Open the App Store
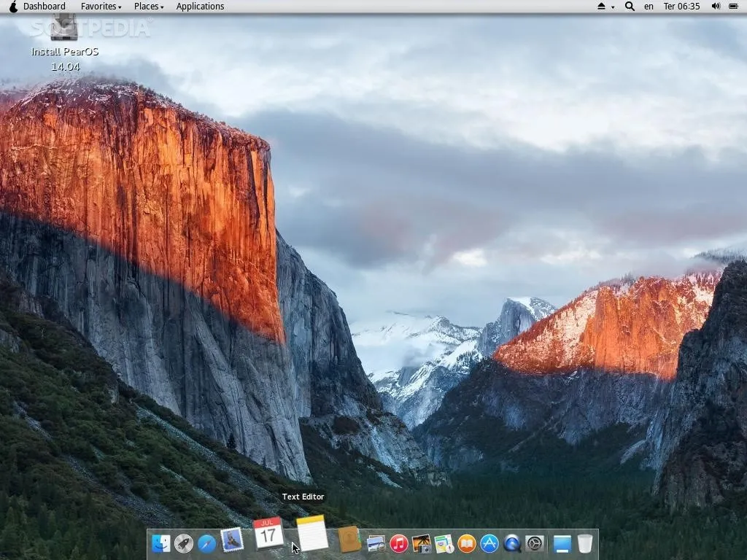The height and width of the screenshot is (560, 747). 490,543
